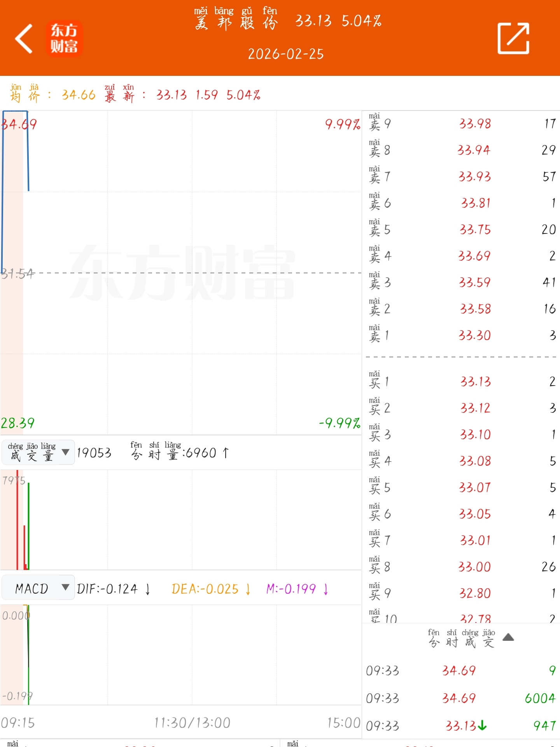The image size is (560, 747).
Task: Select the 买3 row at 33.10
Action: coord(461,435)
